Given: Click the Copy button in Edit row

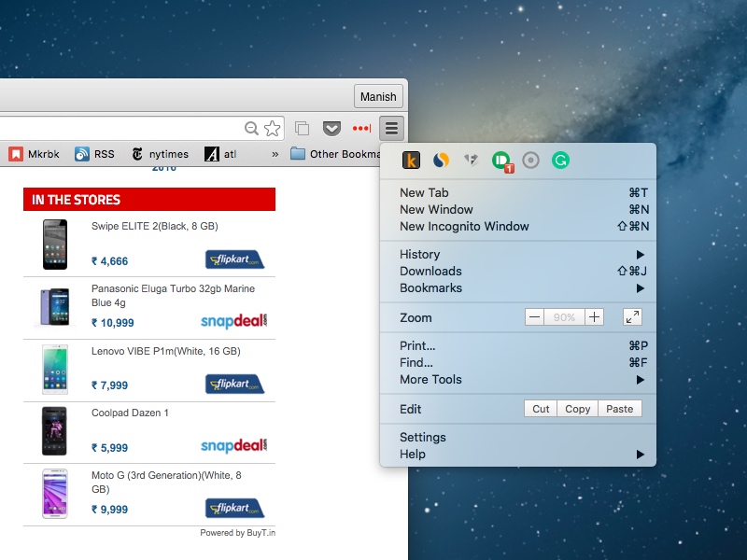Looking at the screenshot, I should point(577,409).
